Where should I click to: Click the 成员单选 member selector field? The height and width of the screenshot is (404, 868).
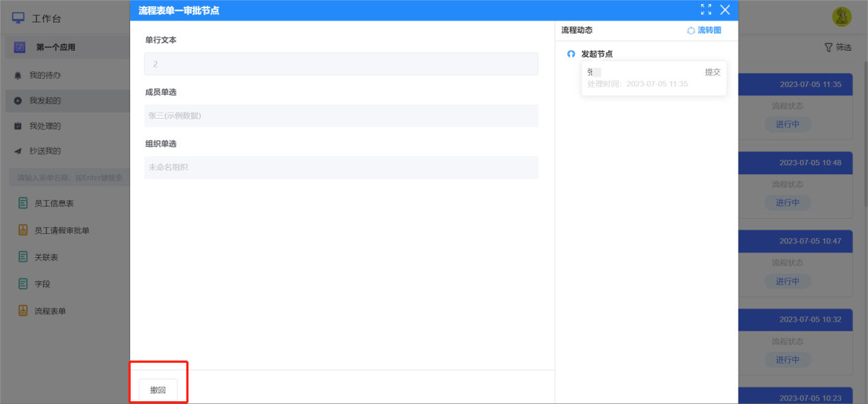[341, 116]
